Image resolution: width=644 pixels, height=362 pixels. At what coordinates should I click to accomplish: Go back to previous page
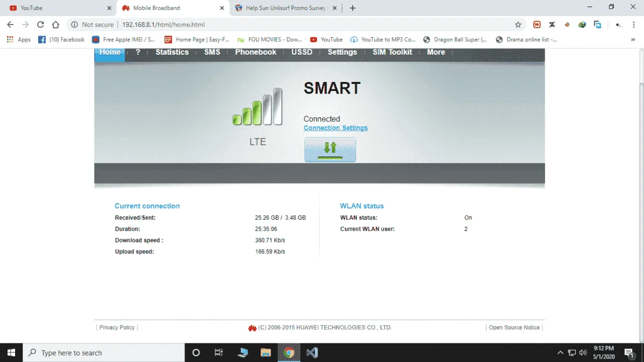(10, 25)
